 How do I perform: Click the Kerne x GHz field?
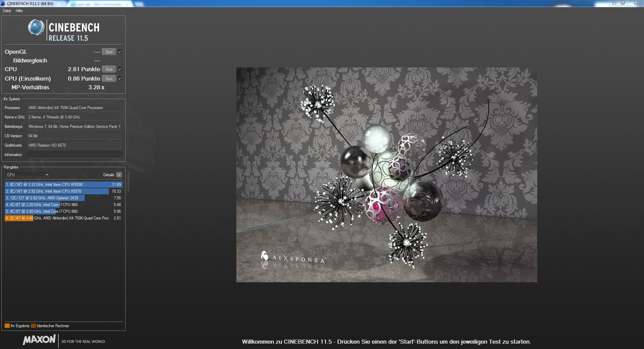click(x=74, y=117)
